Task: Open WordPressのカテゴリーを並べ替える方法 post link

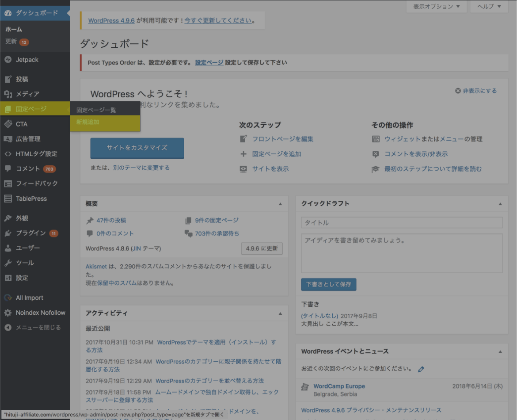Action: [209, 381]
